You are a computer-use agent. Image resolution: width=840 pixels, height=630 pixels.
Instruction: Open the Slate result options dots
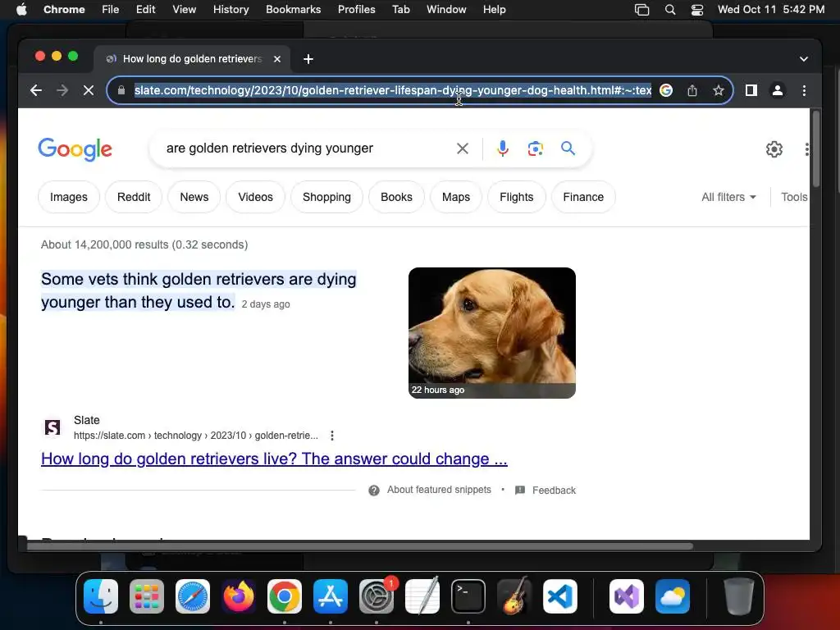pyautogui.click(x=332, y=436)
